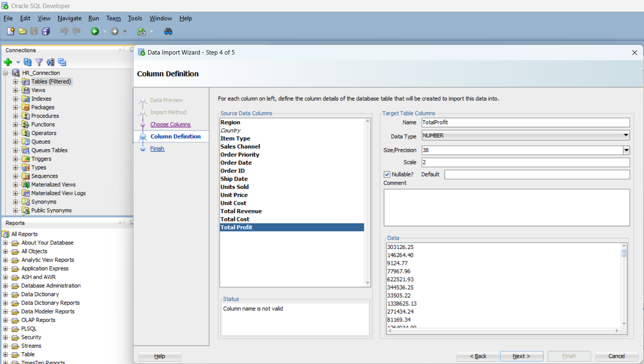The image size is (644, 364).
Task: Open the Back history dropdown arrow
Action: [105, 32]
